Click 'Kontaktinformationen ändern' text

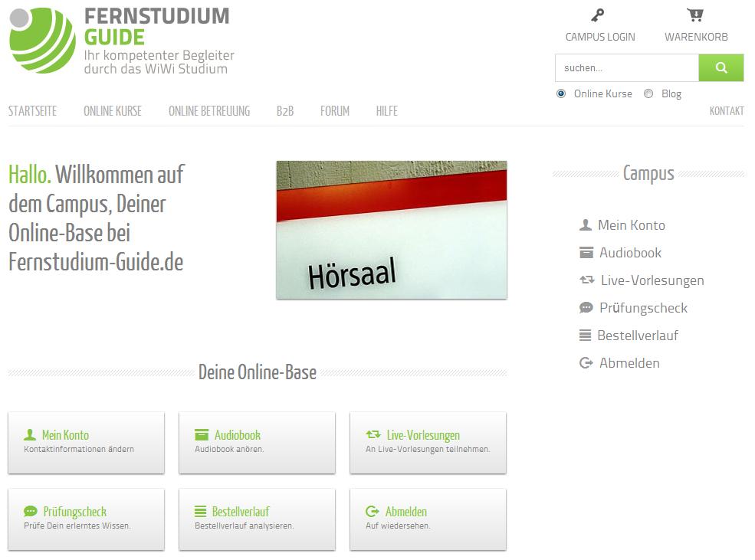click(x=79, y=449)
